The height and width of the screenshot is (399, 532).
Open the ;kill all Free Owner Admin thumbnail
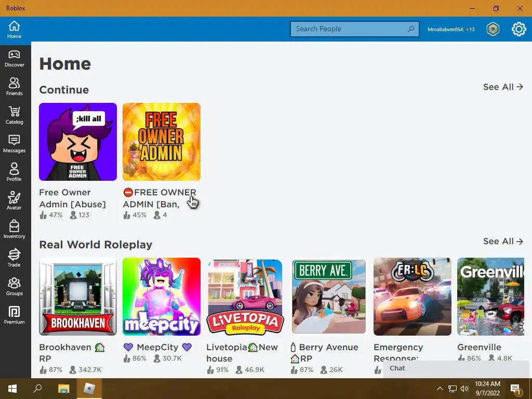click(x=78, y=142)
